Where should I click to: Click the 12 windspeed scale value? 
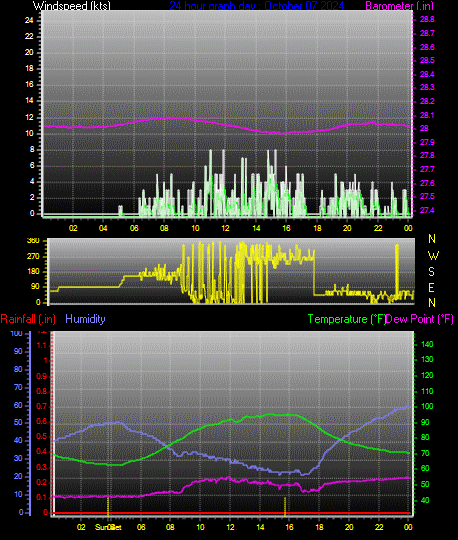click(x=29, y=117)
